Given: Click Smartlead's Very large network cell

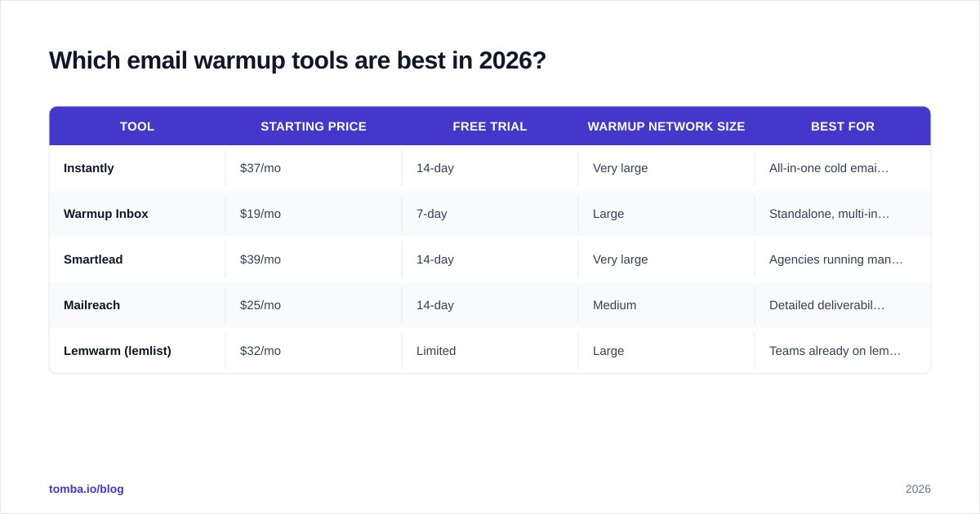Looking at the screenshot, I should pos(666,259).
